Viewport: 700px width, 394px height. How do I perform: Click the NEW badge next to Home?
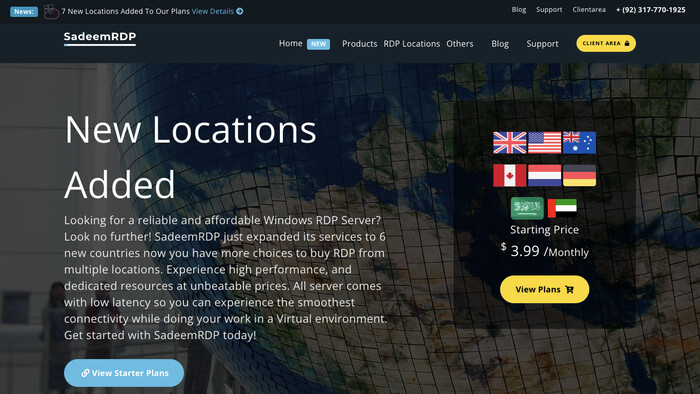[318, 44]
